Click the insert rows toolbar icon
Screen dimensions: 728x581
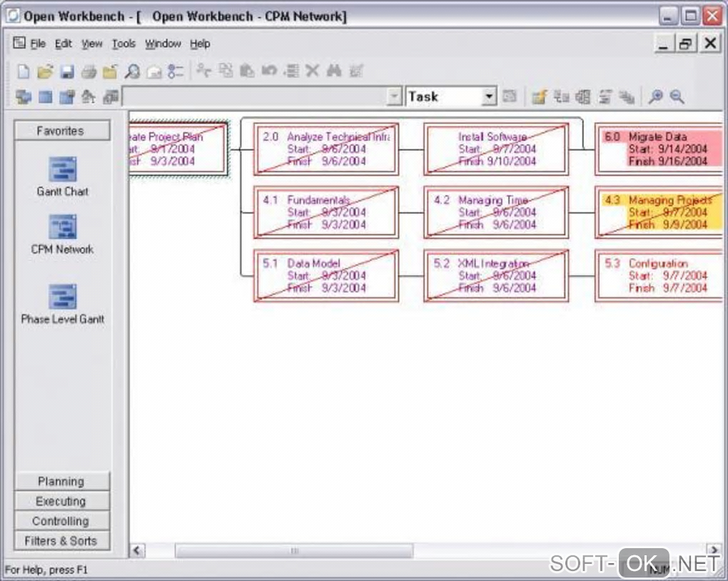pos(291,71)
